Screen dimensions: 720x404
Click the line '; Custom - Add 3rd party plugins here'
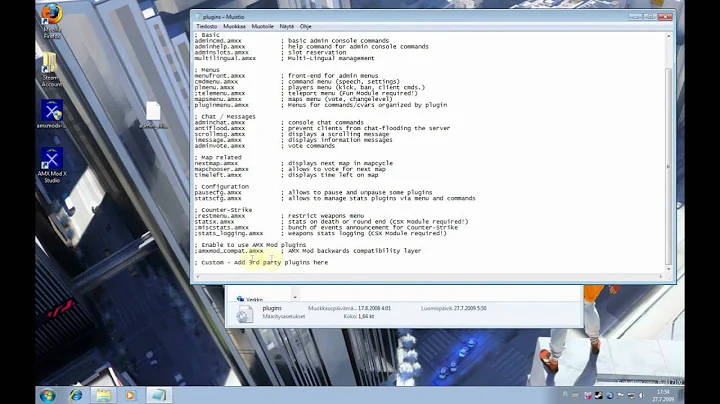pyautogui.click(x=261, y=263)
